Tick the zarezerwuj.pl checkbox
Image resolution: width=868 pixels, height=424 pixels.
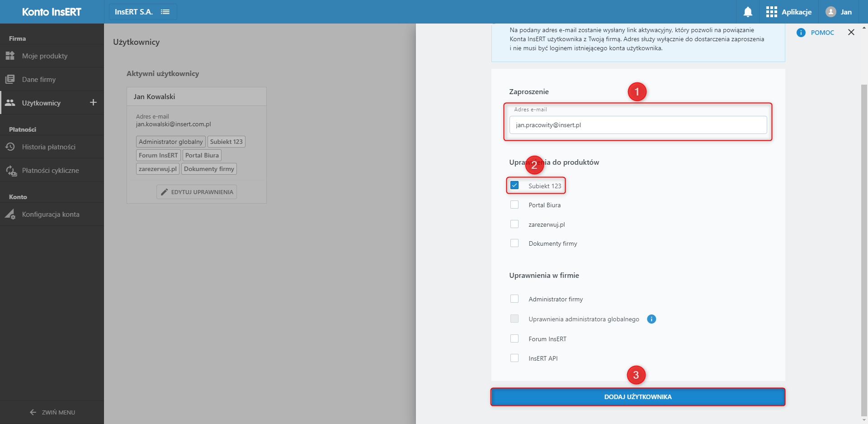point(514,224)
